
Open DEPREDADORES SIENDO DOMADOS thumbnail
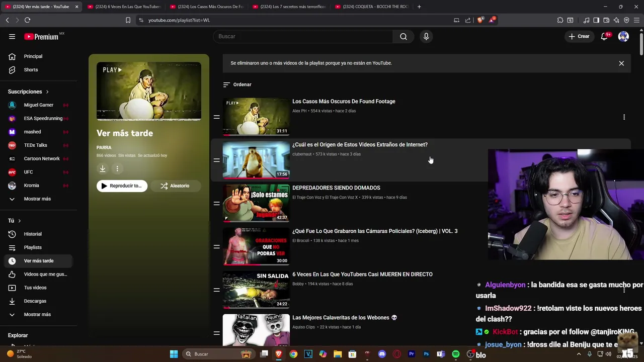(x=256, y=203)
